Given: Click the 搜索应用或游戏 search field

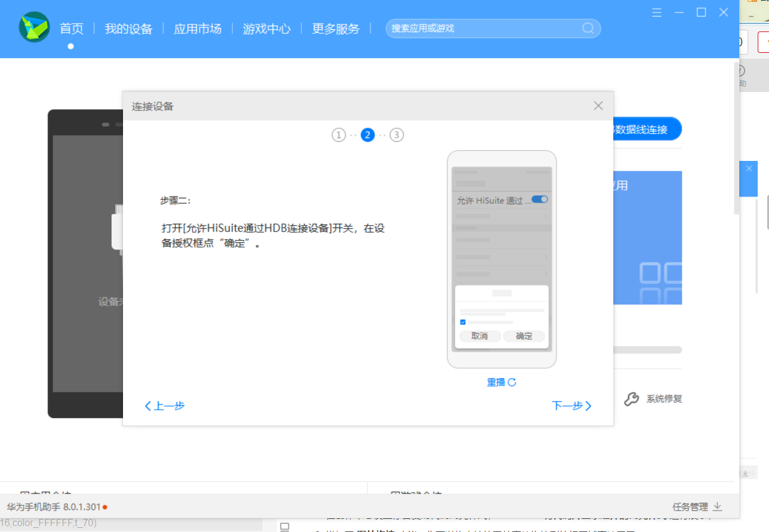Looking at the screenshot, I should point(493,28).
